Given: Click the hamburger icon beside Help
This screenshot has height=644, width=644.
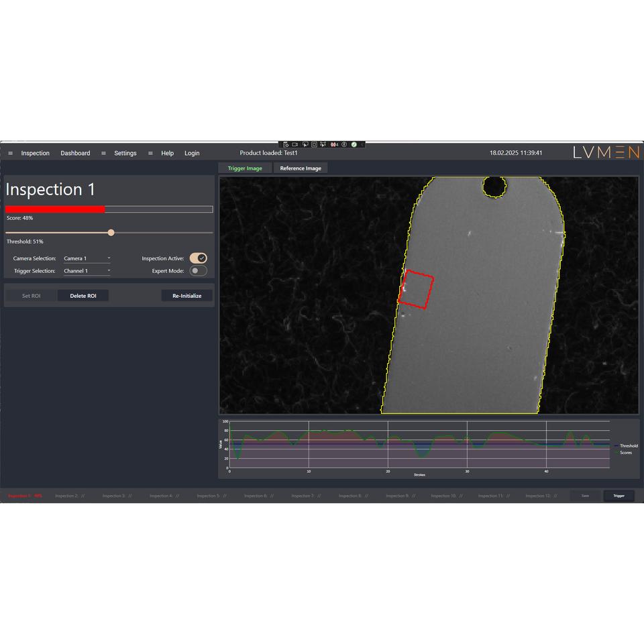Looking at the screenshot, I should (150, 153).
